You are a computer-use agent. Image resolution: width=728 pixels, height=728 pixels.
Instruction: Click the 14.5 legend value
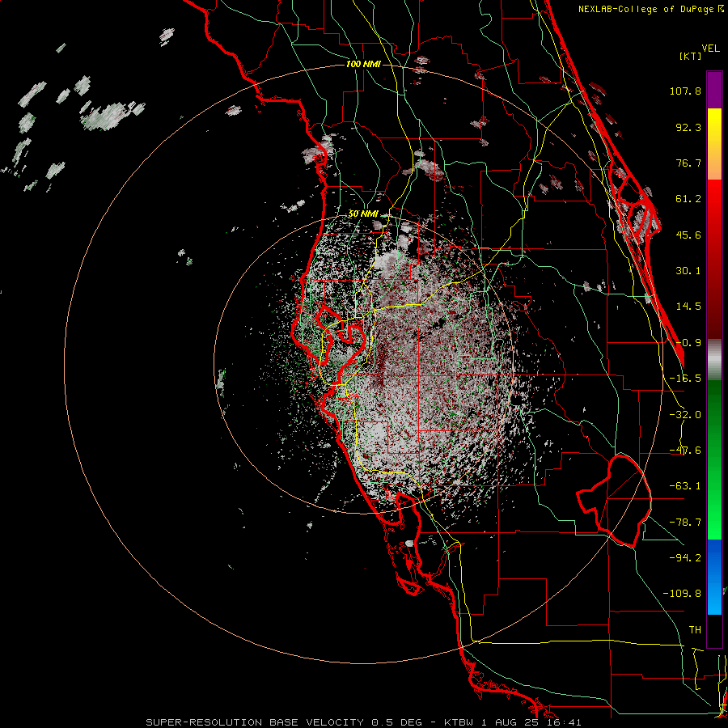[x=688, y=307]
